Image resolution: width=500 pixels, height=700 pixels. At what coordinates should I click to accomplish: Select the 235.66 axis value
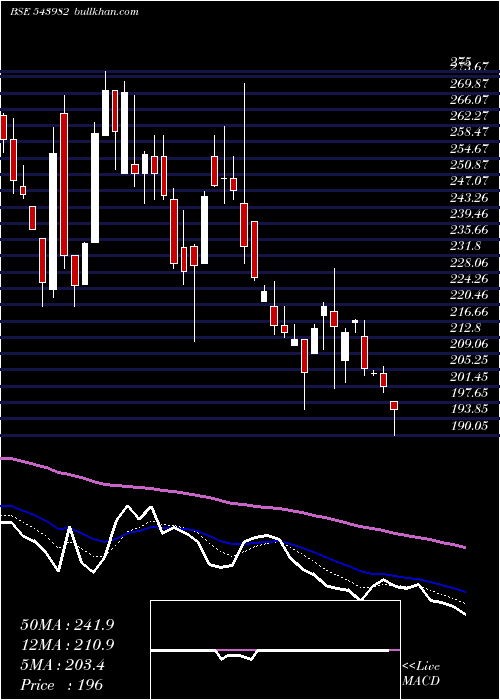pos(470,230)
